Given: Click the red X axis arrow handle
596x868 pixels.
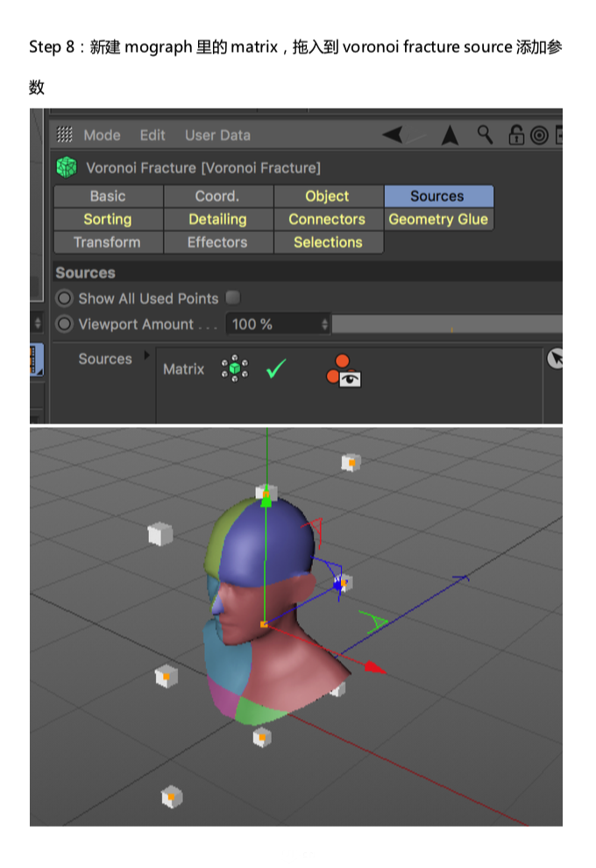Looking at the screenshot, I should pyautogui.click(x=375, y=667).
